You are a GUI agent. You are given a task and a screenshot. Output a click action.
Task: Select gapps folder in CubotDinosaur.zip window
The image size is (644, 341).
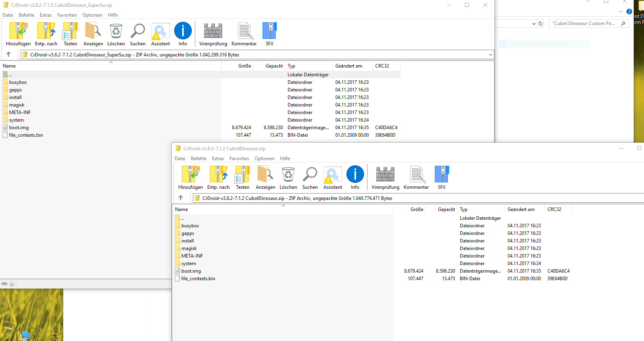pyautogui.click(x=188, y=233)
